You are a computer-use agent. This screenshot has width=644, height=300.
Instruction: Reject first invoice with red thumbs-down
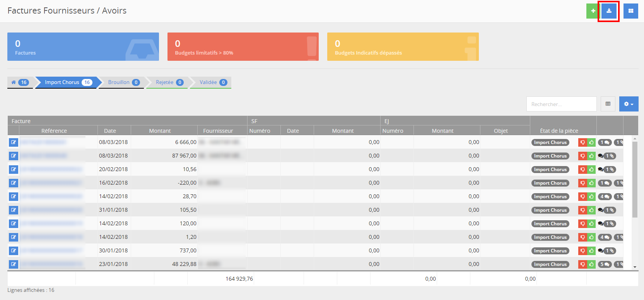pos(583,142)
